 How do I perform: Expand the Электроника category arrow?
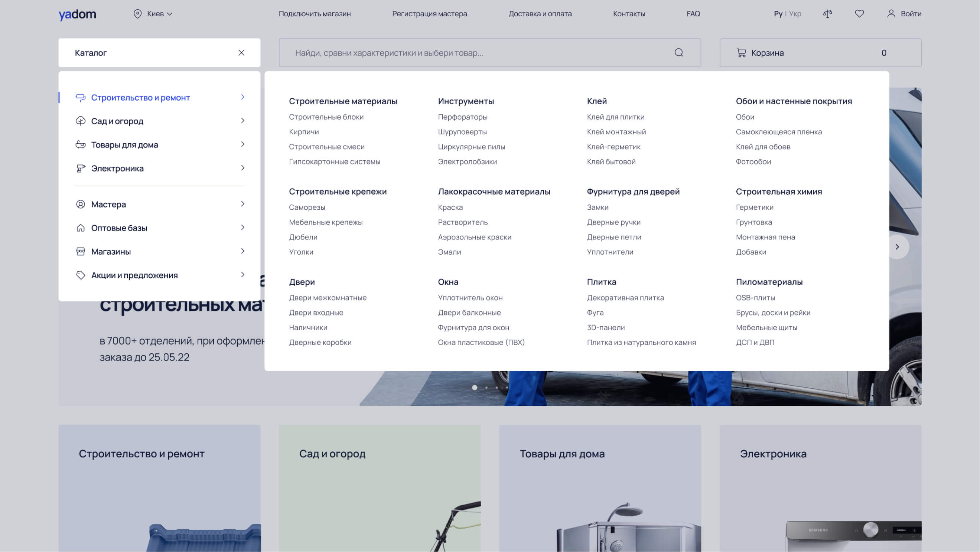(243, 168)
